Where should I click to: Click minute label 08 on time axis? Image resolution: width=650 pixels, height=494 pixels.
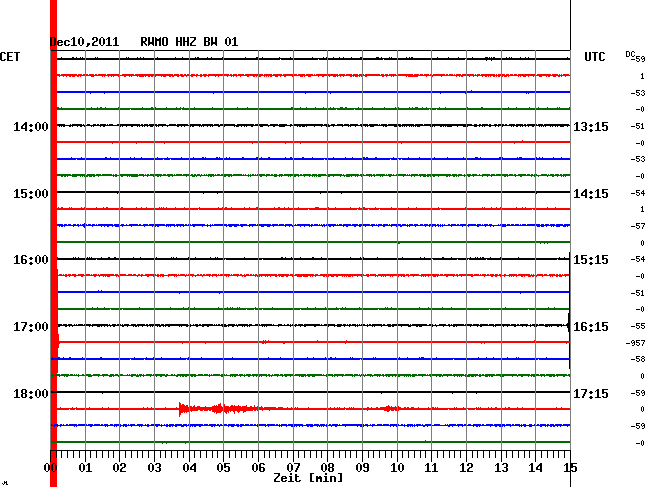tap(327, 468)
